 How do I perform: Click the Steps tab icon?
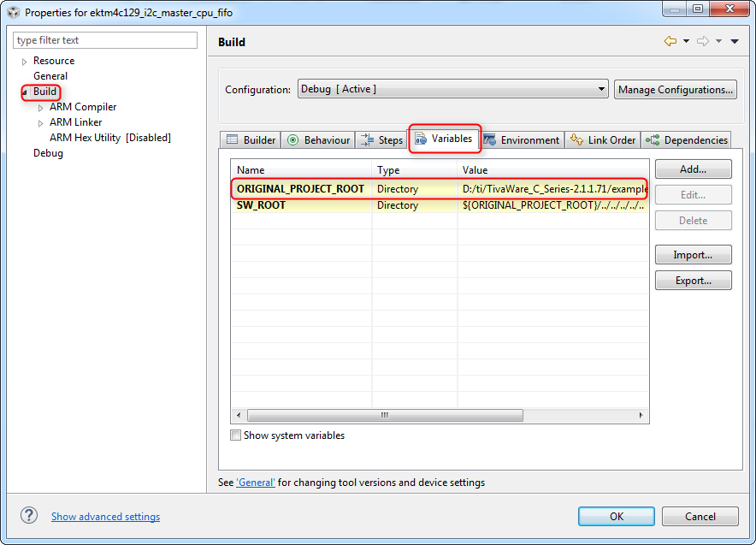[x=367, y=139]
